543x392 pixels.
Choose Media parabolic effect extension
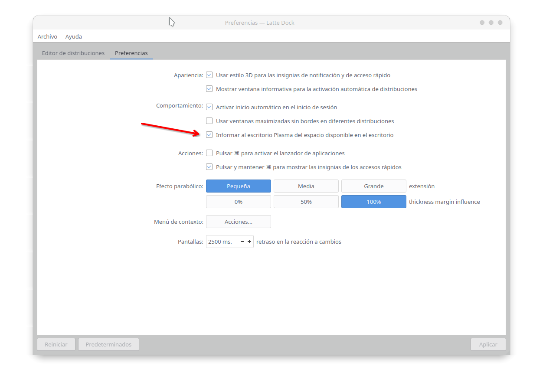pyautogui.click(x=306, y=186)
